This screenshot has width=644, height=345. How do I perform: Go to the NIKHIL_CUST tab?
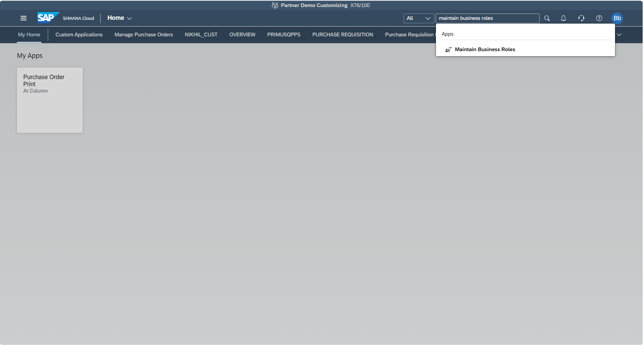[201, 35]
